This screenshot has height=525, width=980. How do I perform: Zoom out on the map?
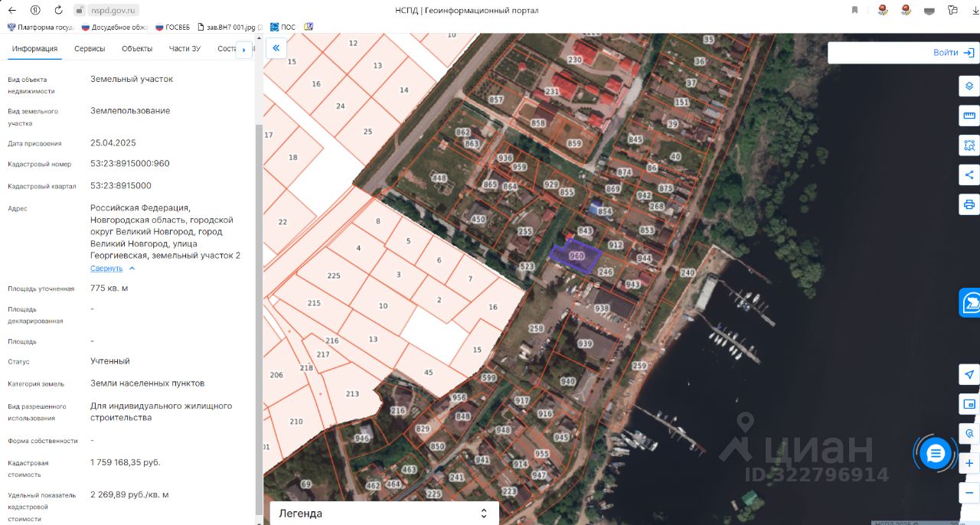(969, 493)
